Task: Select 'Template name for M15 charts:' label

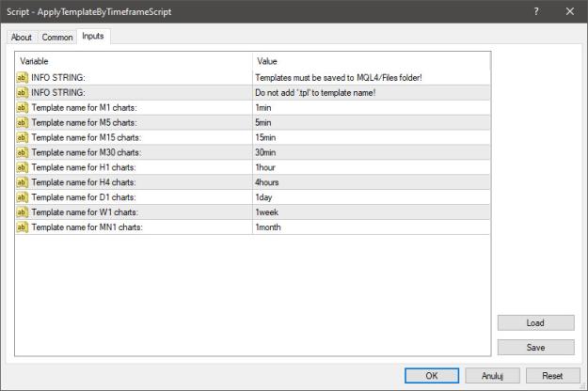Action: click(x=87, y=137)
